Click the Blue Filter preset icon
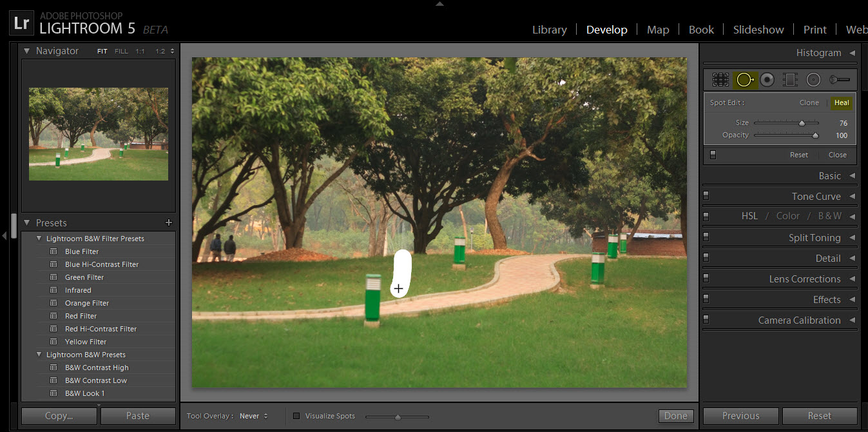This screenshot has height=432, width=868. pyautogui.click(x=54, y=251)
